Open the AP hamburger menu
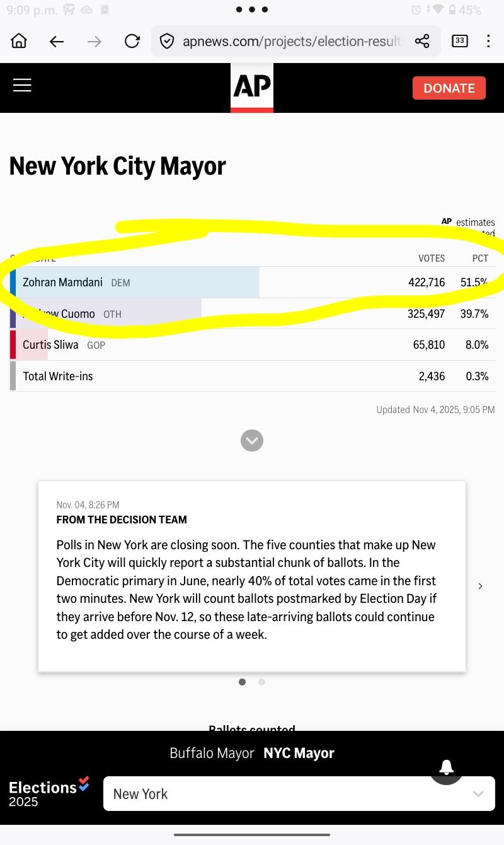The image size is (504, 845). coord(22,86)
